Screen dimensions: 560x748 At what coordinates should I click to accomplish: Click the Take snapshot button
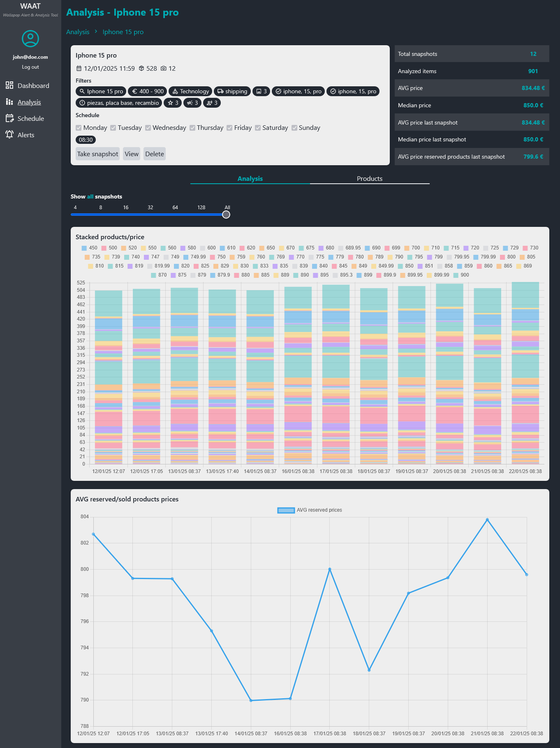point(97,154)
